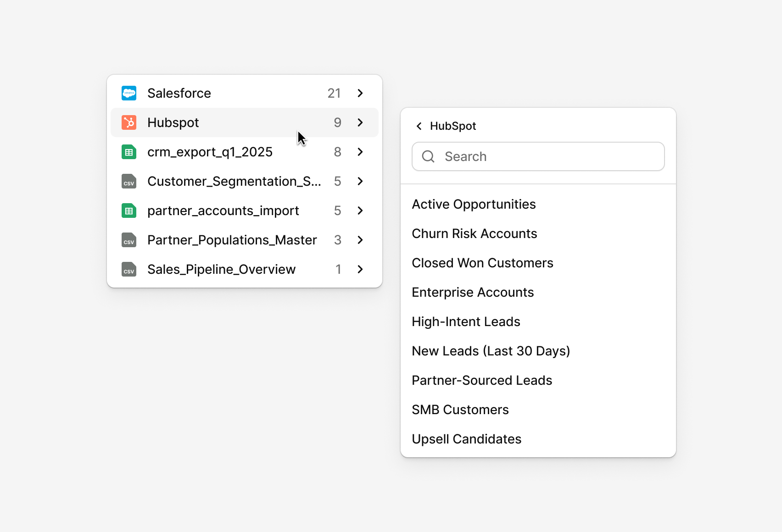Open the Partner_Populations_Master entry
The height and width of the screenshot is (532, 782).
click(x=245, y=240)
